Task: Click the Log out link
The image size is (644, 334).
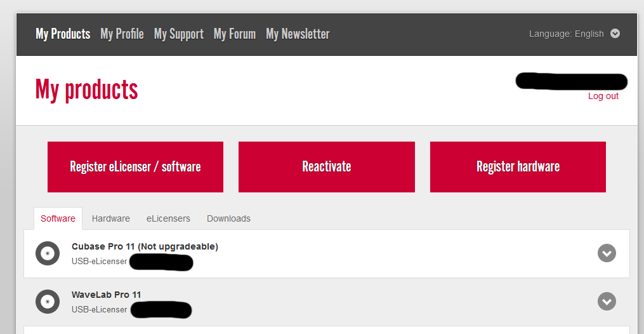Action: (x=603, y=96)
